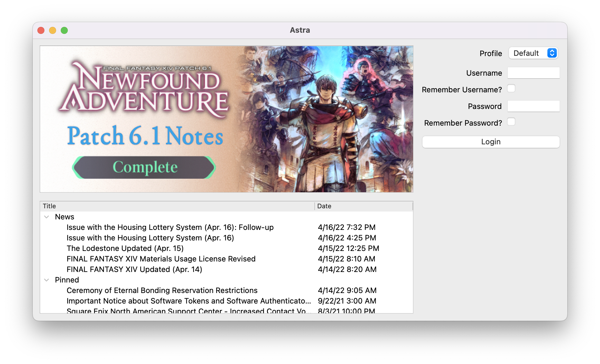Open 'Ceremony of Eternal Bonding Reservation Restrictions'
This screenshot has height=364, width=600.
pos(162,290)
